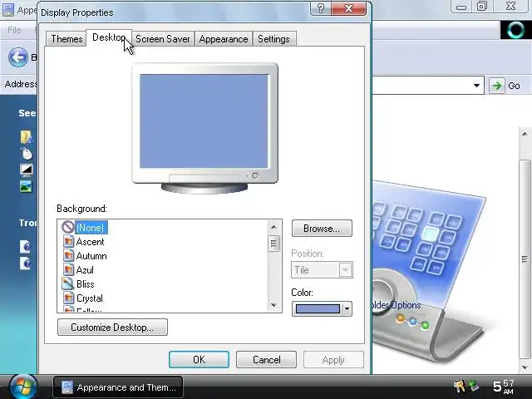Image resolution: width=532 pixels, height=399 pixels.
Task: Click Cancel in Display Properties
Action: (266, 360)
